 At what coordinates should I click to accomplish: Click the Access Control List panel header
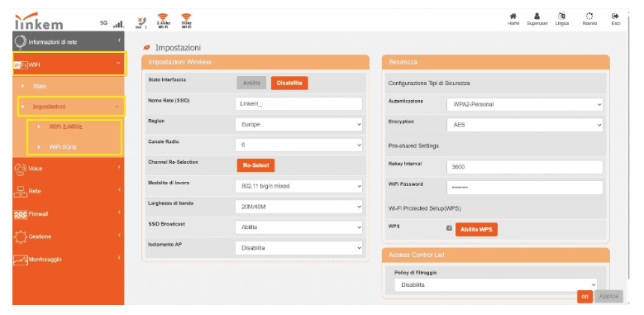496,255
